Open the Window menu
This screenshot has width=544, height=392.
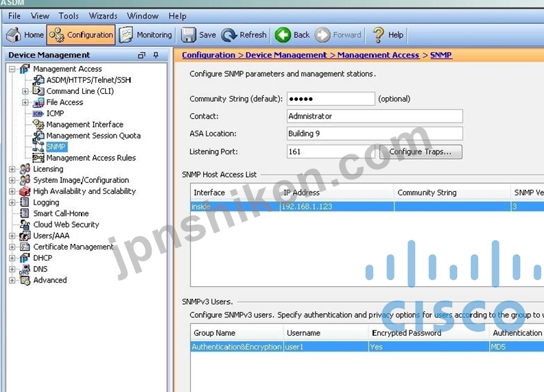143,16
